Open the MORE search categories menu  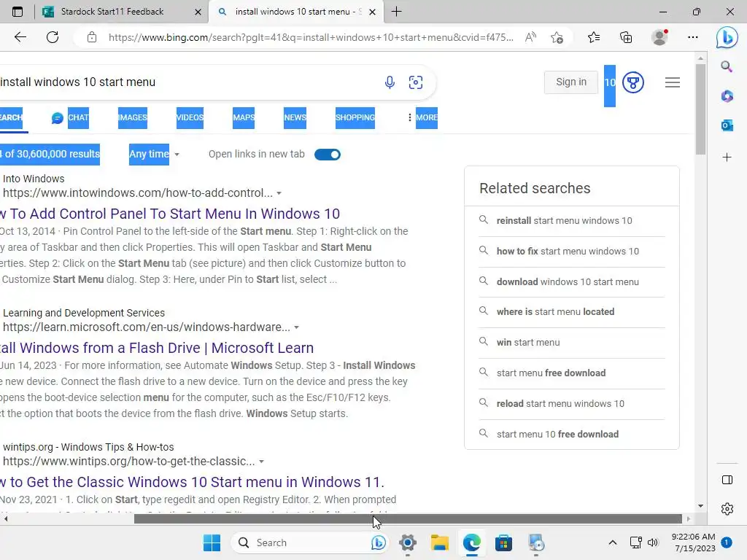423,117
